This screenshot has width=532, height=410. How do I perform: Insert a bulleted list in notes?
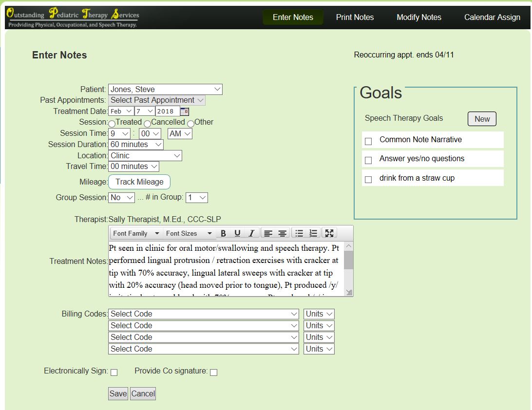pyautogui.click(x=299, y=233)
